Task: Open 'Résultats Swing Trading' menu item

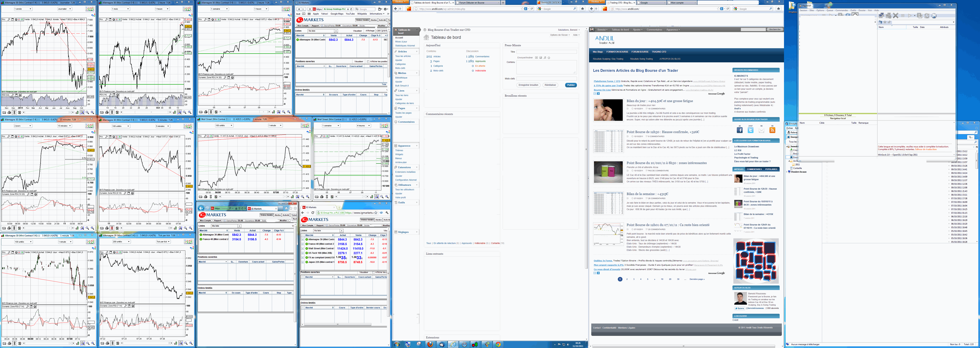Action: (x=641, y=59)
